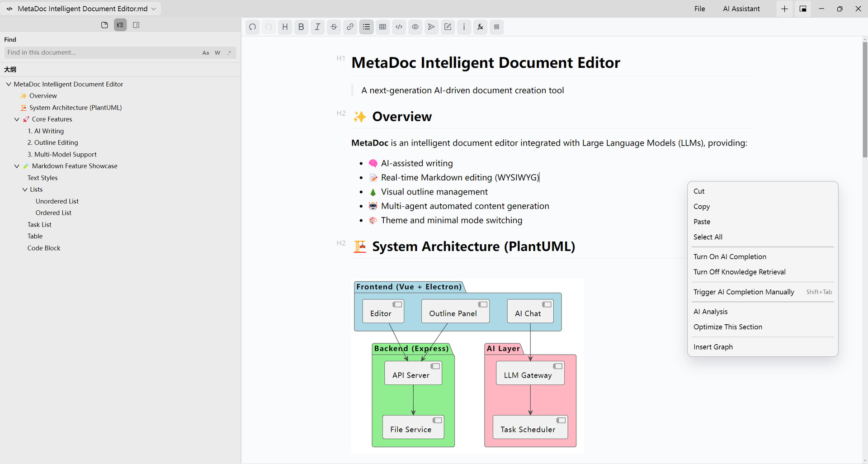The height and width of the screenshot is (464, 868).
Task: Click the interlocking-rings AI icon in toolbar
Action: (497, 27)
